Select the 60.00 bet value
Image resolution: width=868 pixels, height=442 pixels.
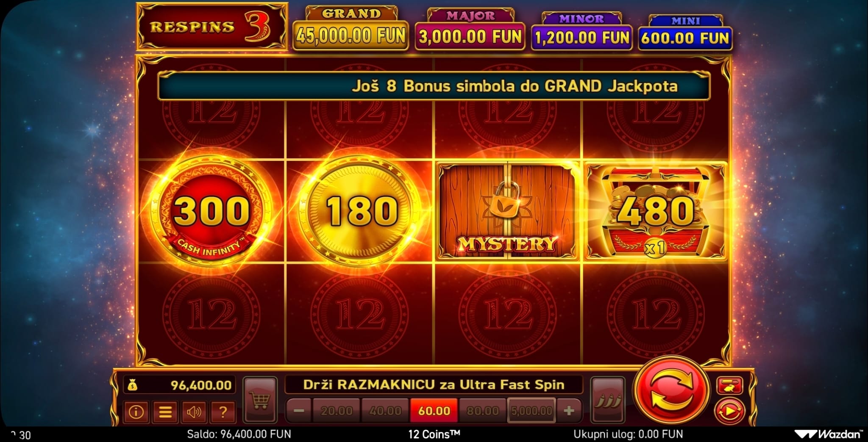tap(434, 411)
